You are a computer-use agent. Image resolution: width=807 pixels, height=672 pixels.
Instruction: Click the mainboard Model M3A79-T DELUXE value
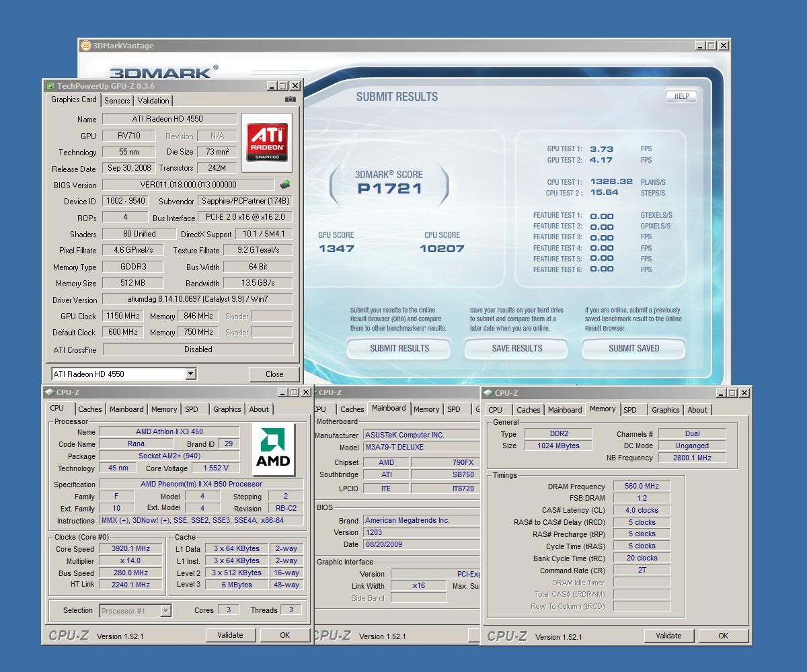(x=421, y=447)
